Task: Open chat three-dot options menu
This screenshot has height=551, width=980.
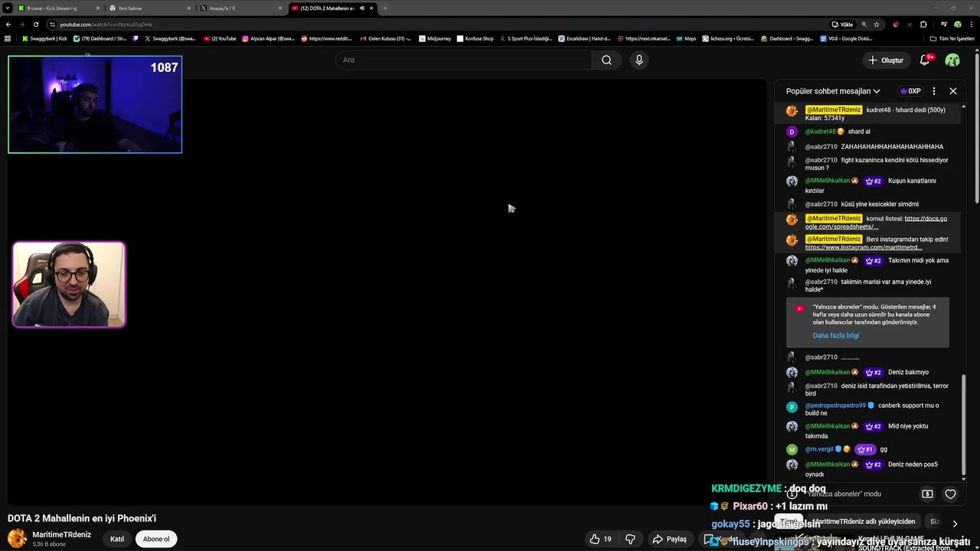Action: tap(933, 91)
